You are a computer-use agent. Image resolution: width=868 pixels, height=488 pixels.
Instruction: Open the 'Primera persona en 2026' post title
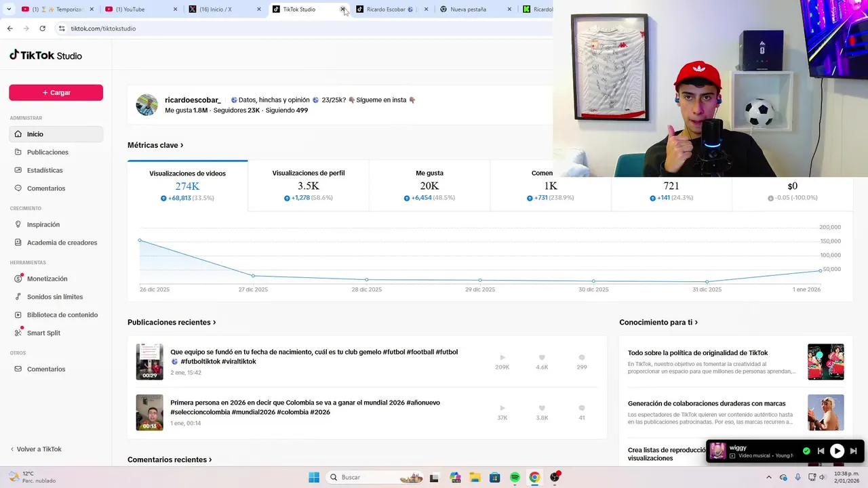[305, 407]
